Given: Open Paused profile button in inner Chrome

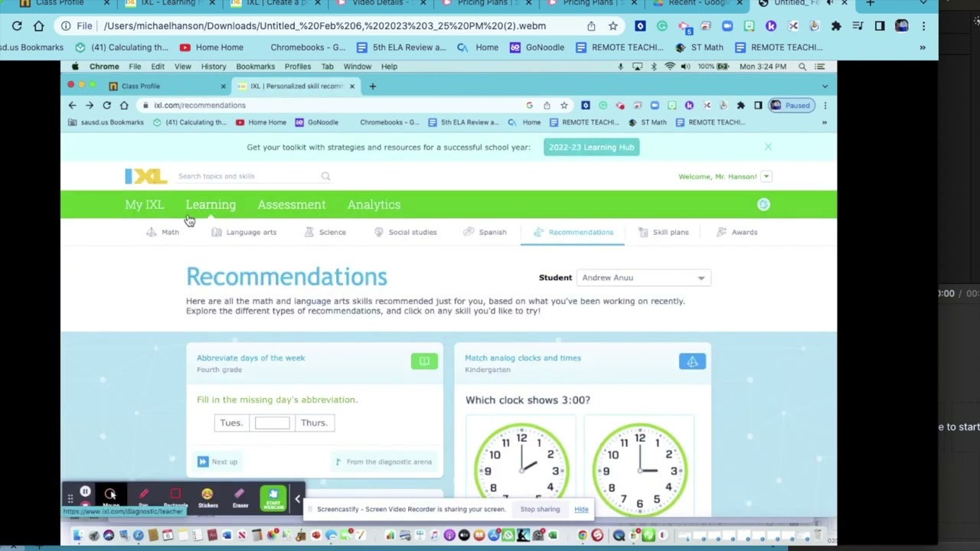Looking at the screenshot, I should (x=791, y=105).
